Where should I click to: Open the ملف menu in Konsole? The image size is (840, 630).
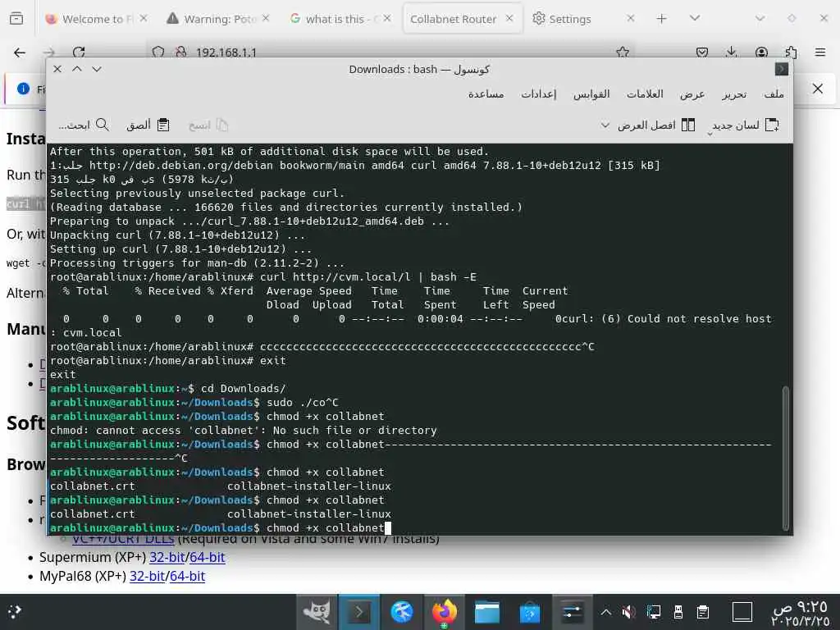774,94
